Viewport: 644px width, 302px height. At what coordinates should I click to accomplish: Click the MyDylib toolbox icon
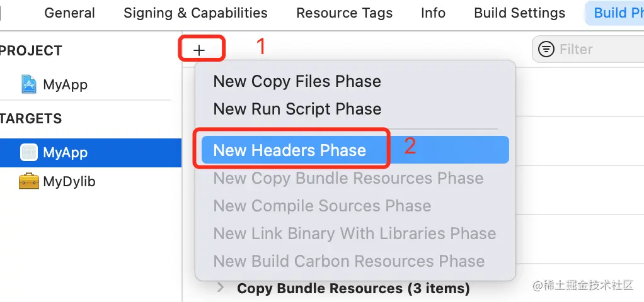pos(29,182)
